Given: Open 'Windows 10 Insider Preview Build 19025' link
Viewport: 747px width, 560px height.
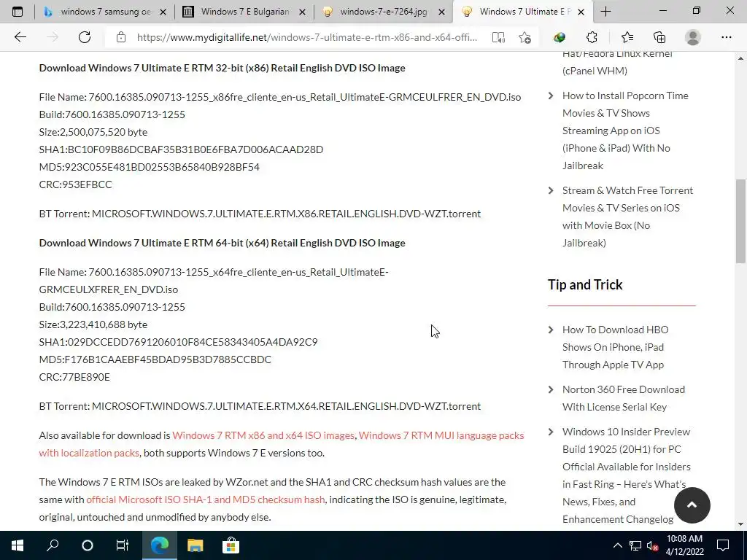Looking at the screenshot, I should (x=626, y=475).
